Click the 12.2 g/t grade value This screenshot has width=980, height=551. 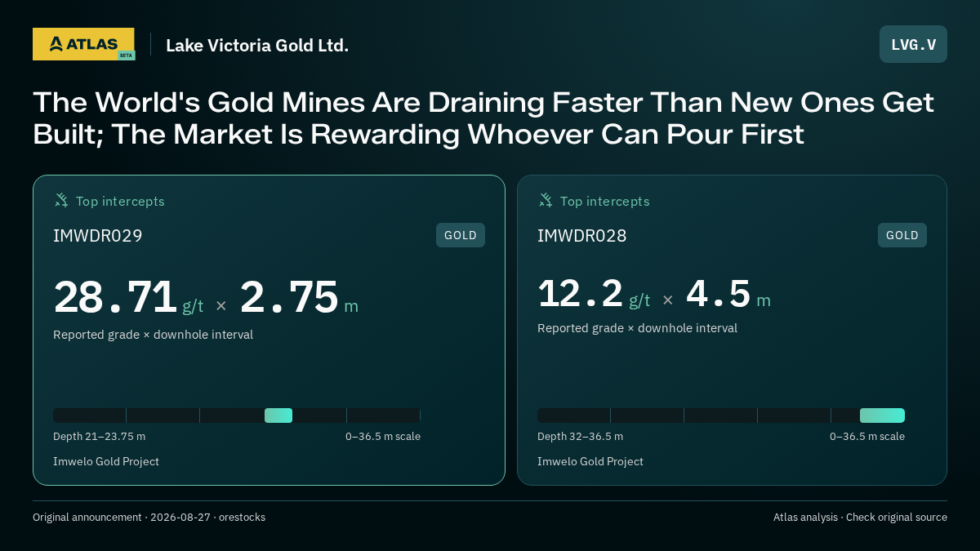tap(594, 294)
